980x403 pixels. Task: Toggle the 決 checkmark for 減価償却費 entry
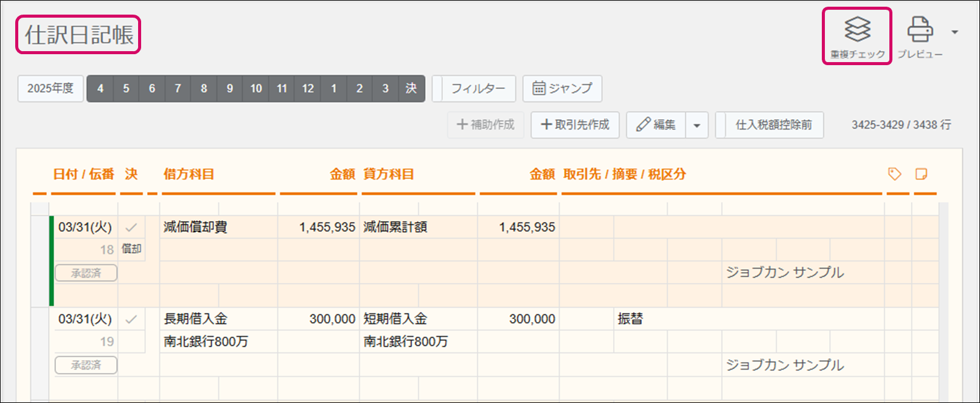131,228
